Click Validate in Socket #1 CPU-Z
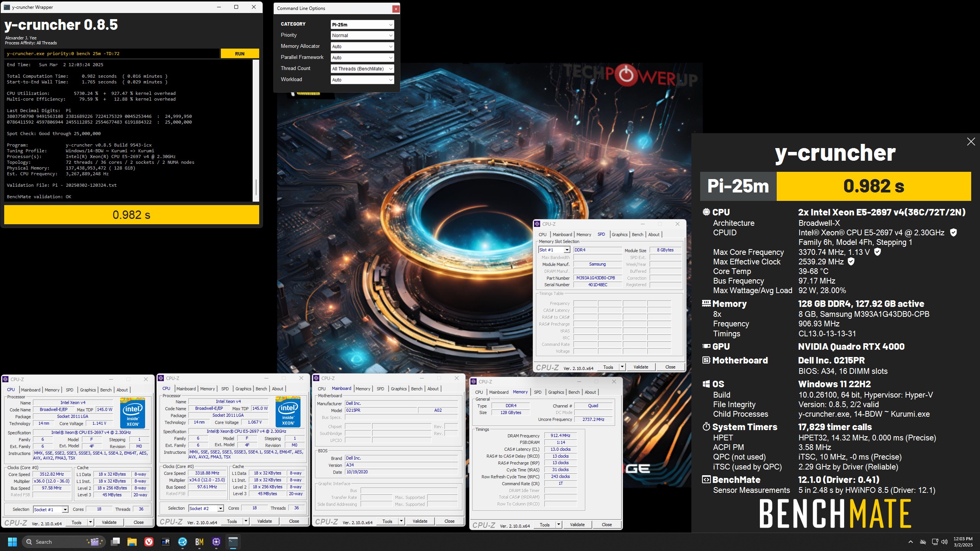This screenshot has height=551, width=980. click(x=109, y=522)
